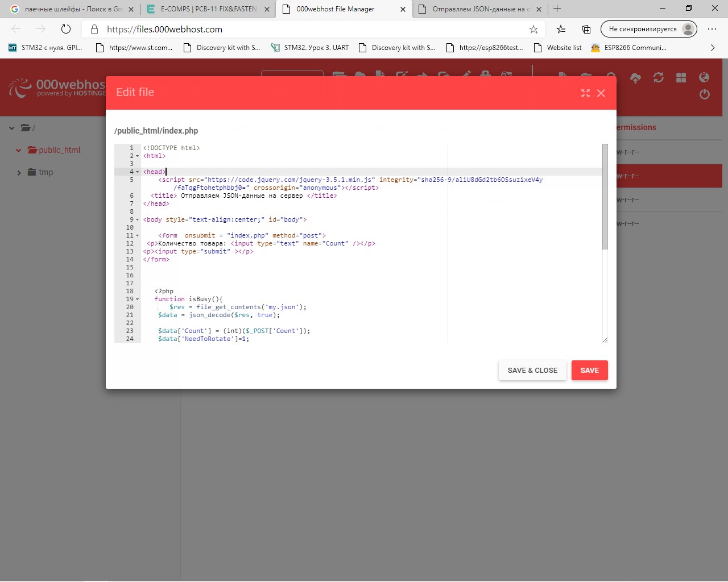Screen dimensions: 728x582
Task: Collapse the public_html folder node
Action: click(x=19, y=151)
